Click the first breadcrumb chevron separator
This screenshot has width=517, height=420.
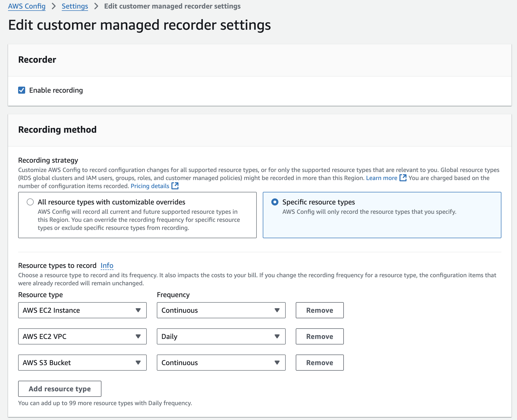(x=54, y=6)
